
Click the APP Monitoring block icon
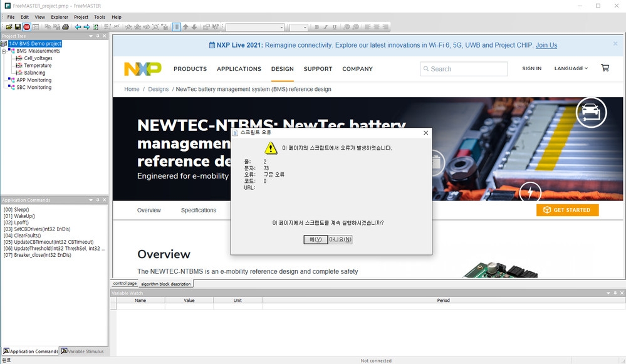[11, 80]
